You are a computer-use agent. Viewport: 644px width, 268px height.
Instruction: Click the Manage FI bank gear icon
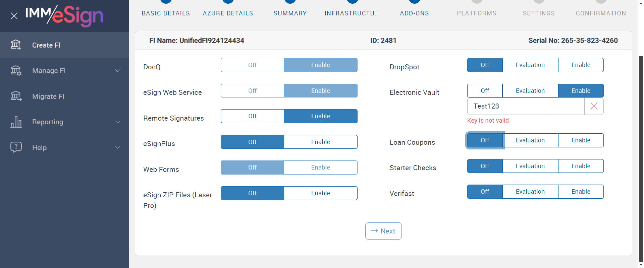pyautogui.click(x=16, y=71)
